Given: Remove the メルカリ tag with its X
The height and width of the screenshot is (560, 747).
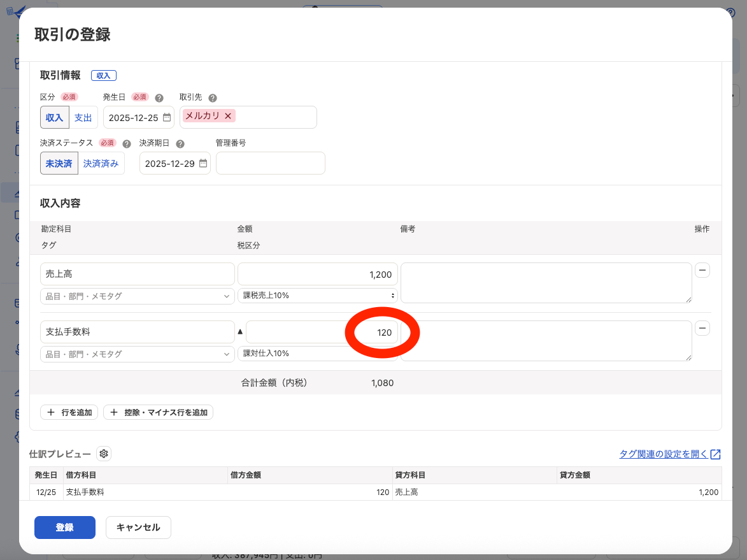Looking at the screenshot, I should pyautogui.click(x=228, y=116).
